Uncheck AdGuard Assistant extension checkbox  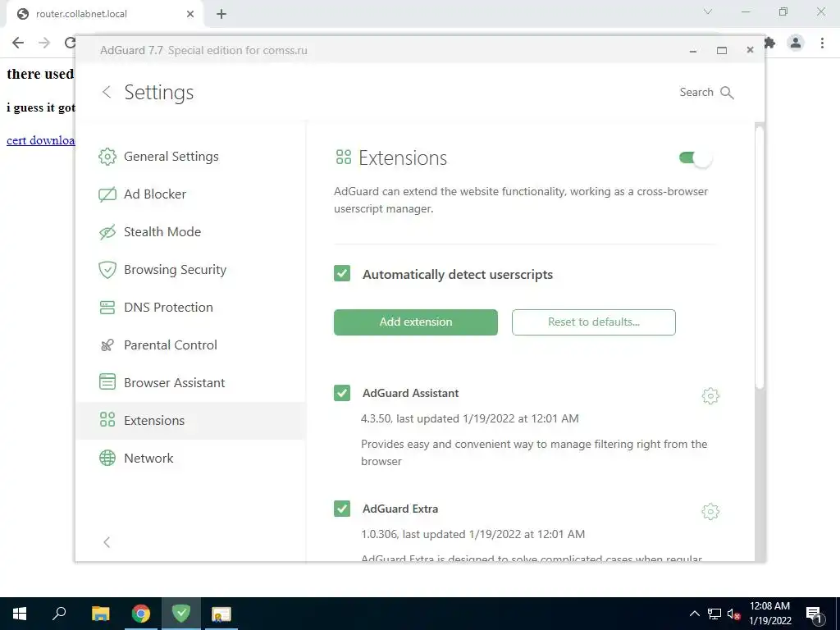coord(342,393)
